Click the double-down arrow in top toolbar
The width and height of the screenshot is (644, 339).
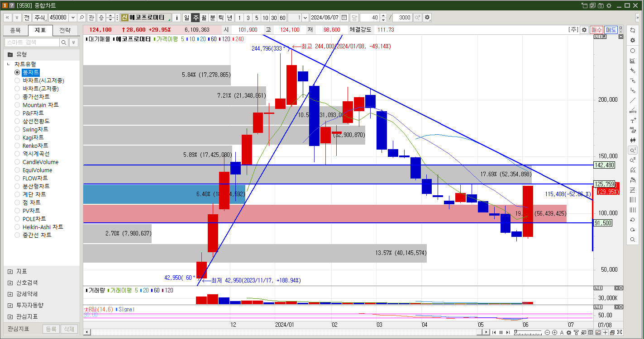pyautogui.click(x=17, y=18)
